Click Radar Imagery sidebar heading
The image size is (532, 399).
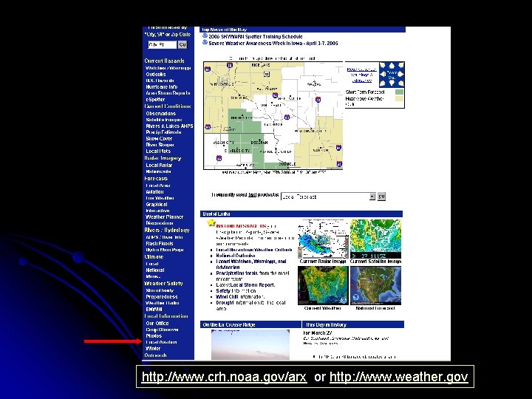163,158
